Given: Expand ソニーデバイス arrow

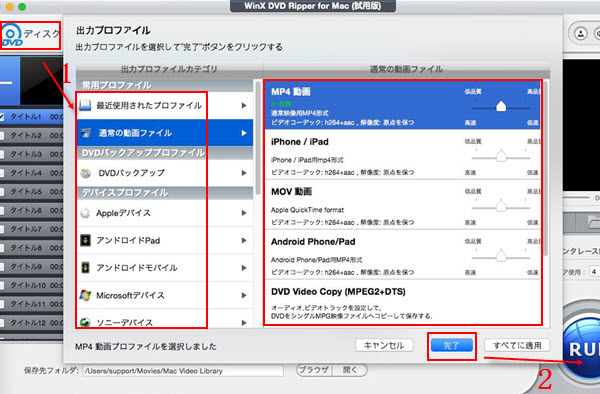Looking at the screenshot, I should click(244, 322).
